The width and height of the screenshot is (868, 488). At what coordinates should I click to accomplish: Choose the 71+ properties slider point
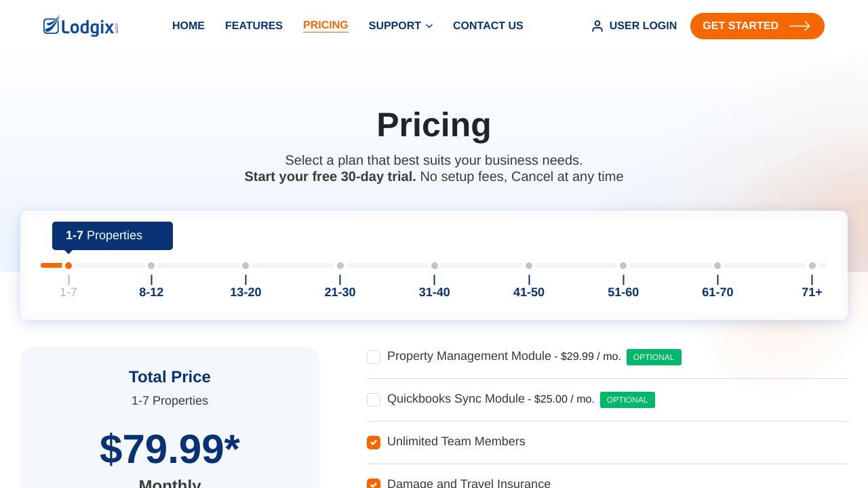(x=812, y=266)
